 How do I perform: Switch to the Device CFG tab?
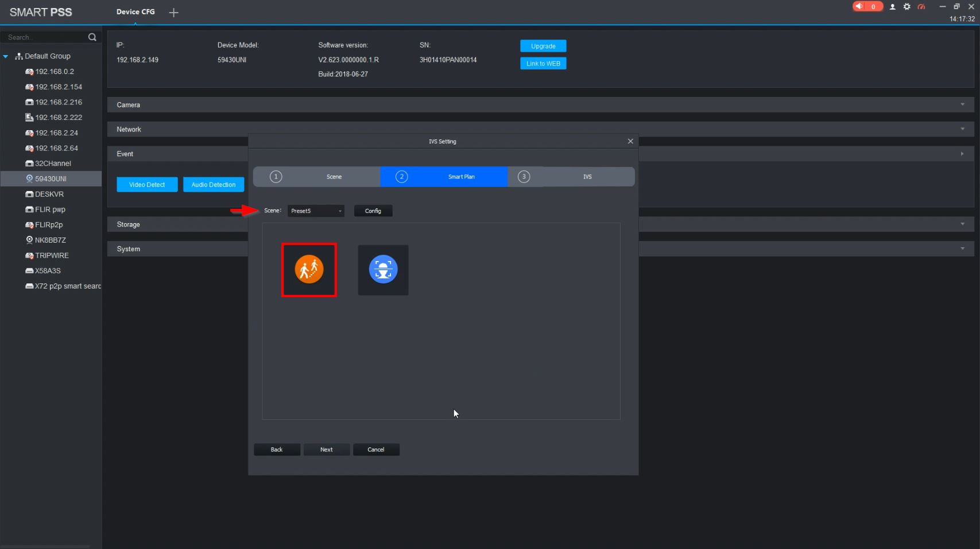pyautogui.click(x=135, y=12)
